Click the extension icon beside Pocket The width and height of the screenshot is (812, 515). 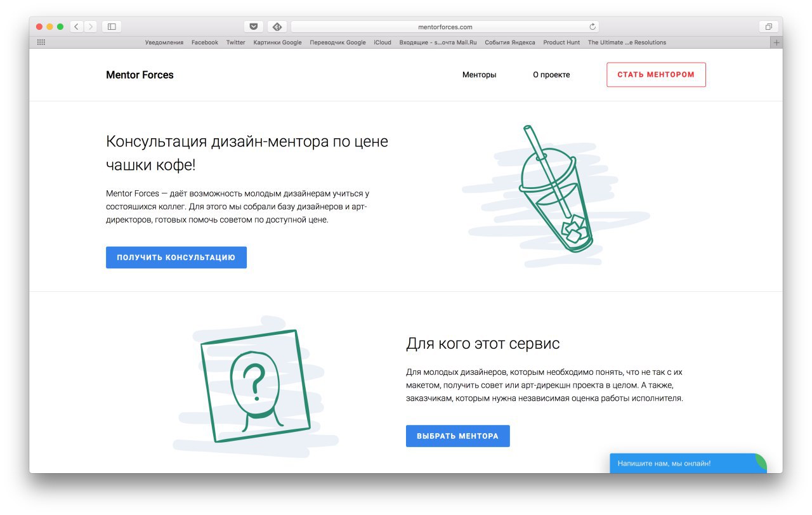coord(277,27)
